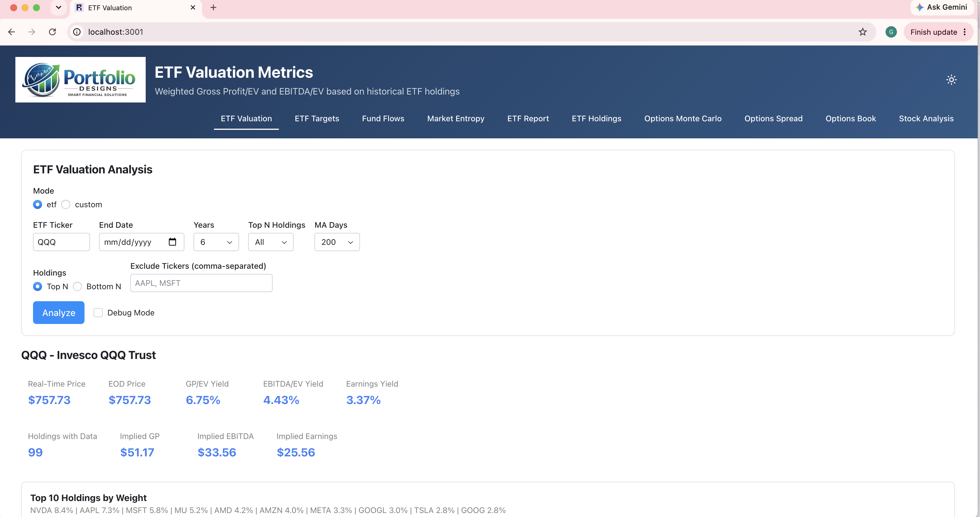Switch to the ETF Targets tab
This screenshot has width=980, height=517.
(317, 118)
